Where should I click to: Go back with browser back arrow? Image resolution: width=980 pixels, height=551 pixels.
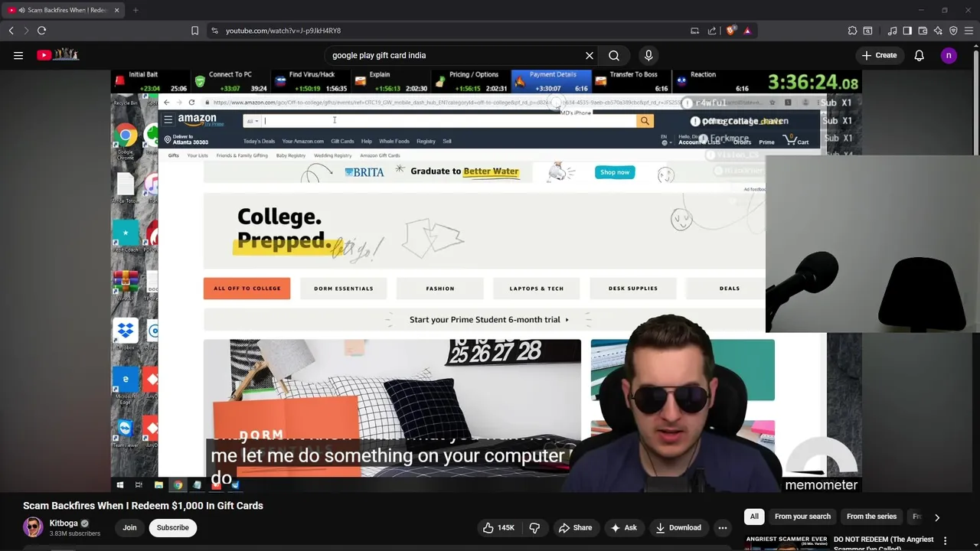[11, 31]
